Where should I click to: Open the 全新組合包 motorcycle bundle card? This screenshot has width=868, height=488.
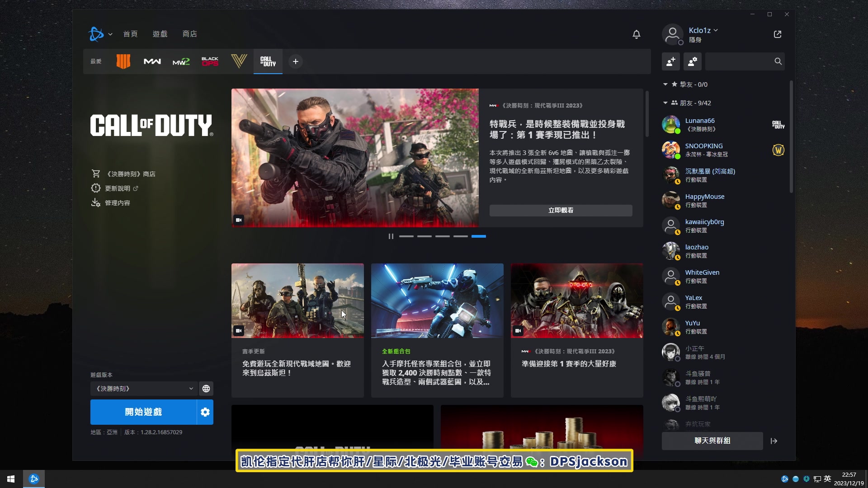pyautogui.click(x=437, y=330)
